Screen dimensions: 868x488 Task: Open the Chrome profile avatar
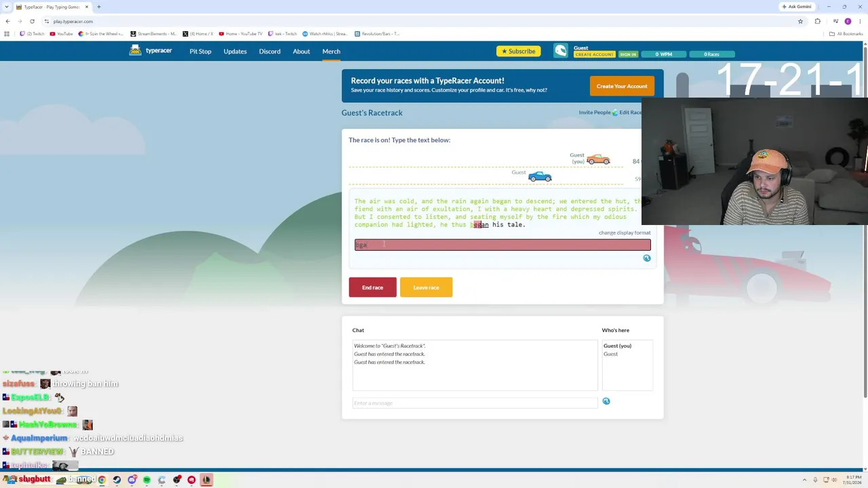pos(848,21)
